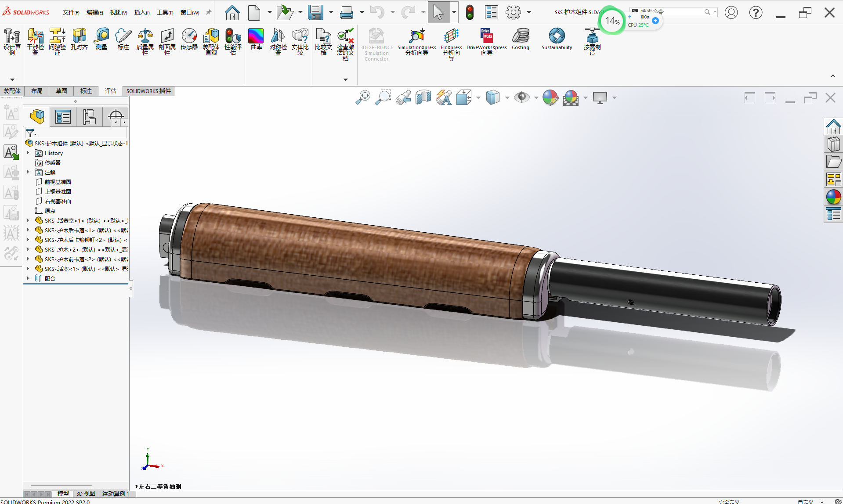Open DriveWorksXpress wizard

click(x=486, y=41)
